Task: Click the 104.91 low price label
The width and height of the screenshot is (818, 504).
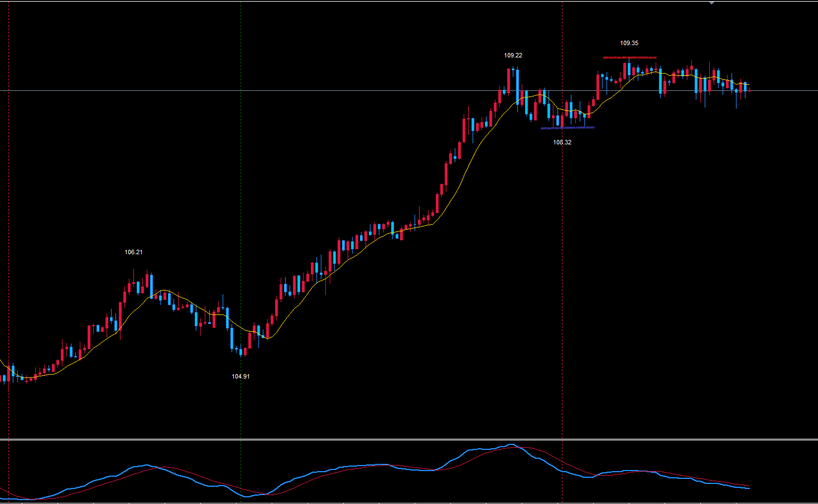Action: click(x=240, y=376)
